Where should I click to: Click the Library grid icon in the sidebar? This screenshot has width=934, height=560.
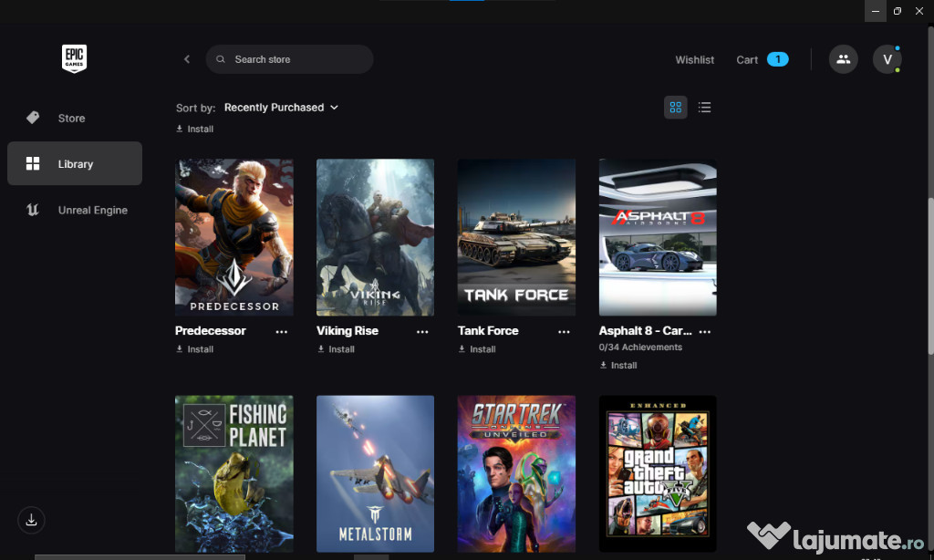coord(33,163)
